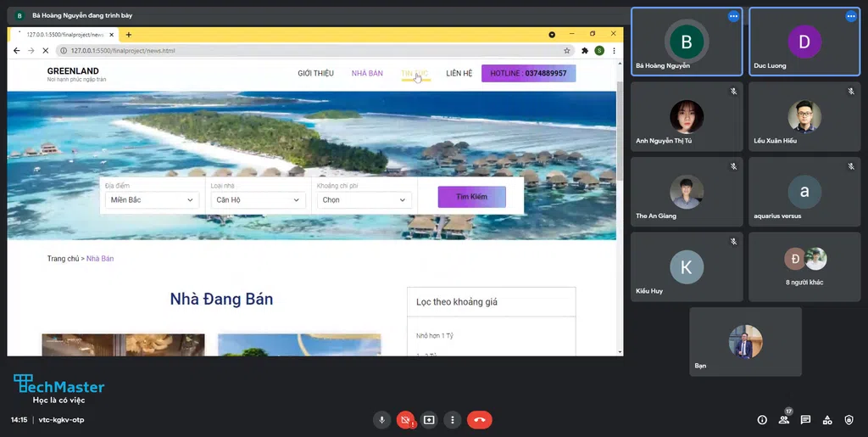
Task: Open the TIN TỨC menu item
Action: pyautogui.click(x=415, y=73)
